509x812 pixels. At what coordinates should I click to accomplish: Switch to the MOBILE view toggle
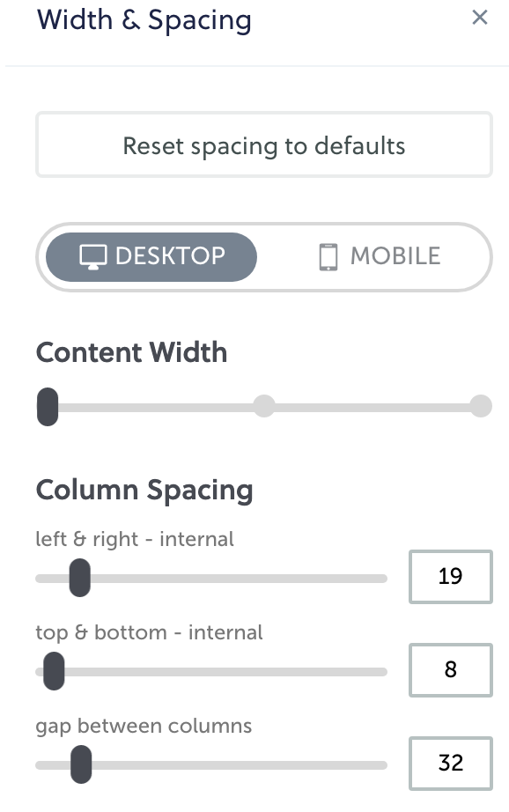point(380,257)
